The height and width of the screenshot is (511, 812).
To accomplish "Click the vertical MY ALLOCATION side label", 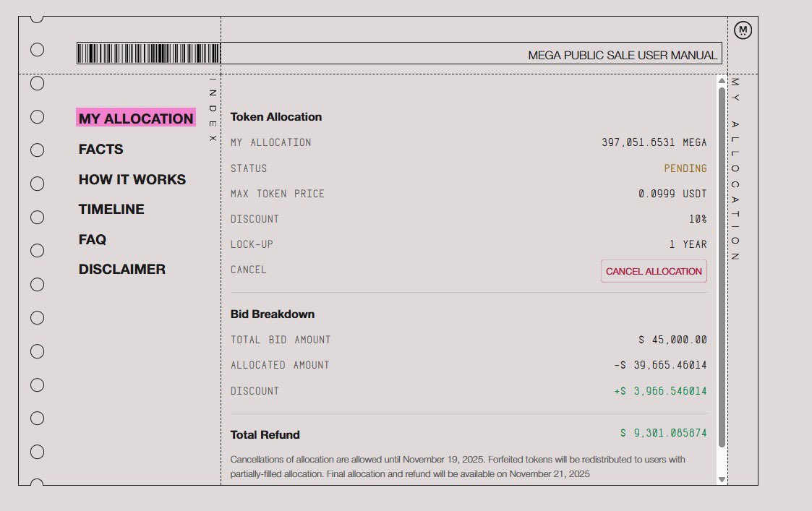I will coord(735,170).
